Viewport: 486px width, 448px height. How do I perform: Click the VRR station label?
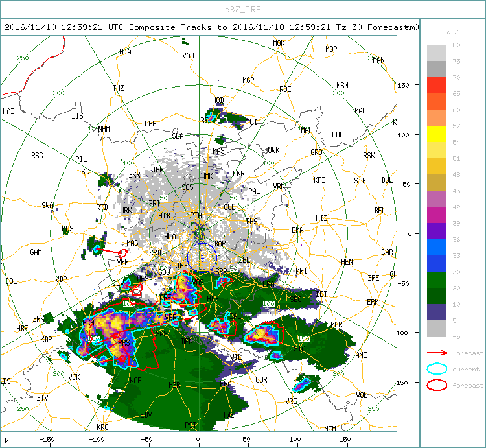click(122, 262)
